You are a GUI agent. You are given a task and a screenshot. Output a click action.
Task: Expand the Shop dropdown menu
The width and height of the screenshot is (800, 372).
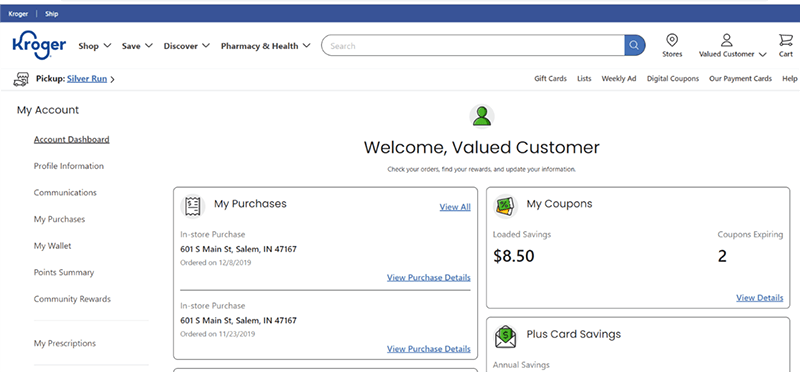[94, 46]
